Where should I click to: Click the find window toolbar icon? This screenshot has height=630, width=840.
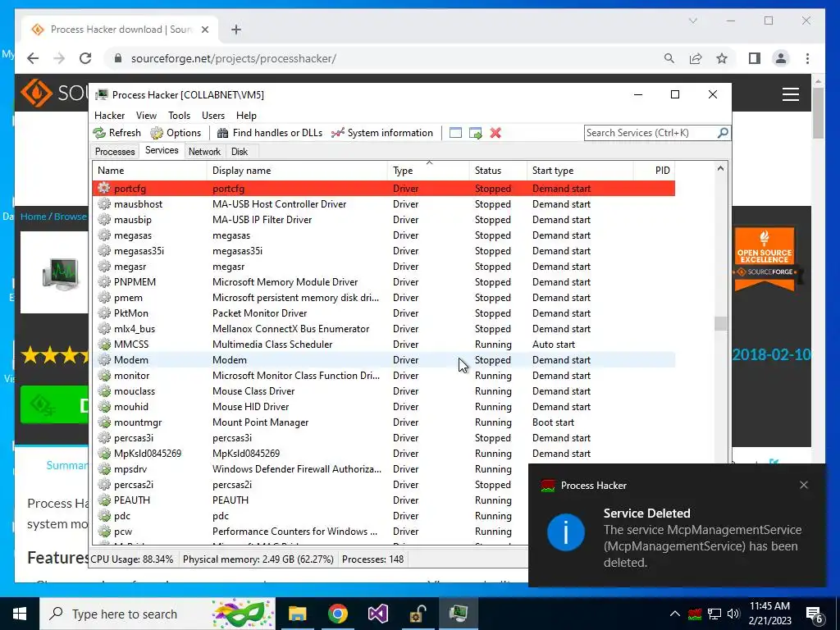point(455,133)
